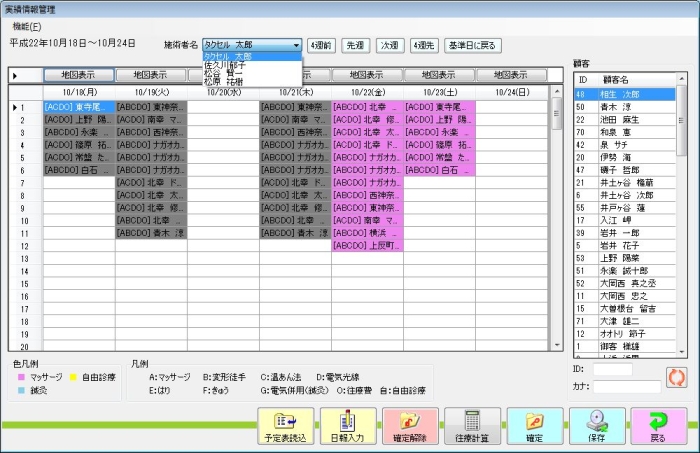Select [ABCDO] 白石 cell under 10/18
The height and width of the screenshot is (453, 700).
[79, 170]
